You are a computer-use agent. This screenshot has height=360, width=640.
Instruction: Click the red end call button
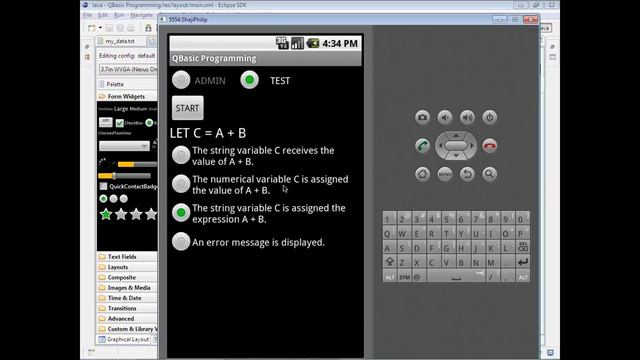coord(490,146)
